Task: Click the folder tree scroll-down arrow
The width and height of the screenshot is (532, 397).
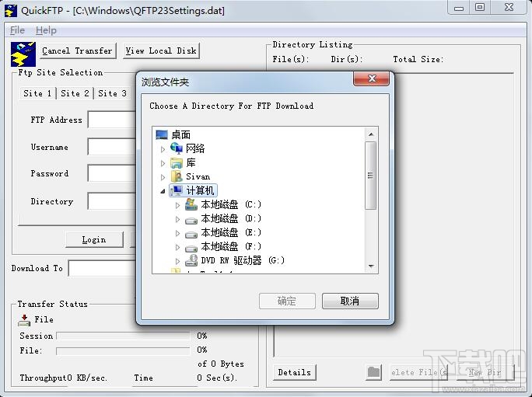Action: (x=371, y=266)
